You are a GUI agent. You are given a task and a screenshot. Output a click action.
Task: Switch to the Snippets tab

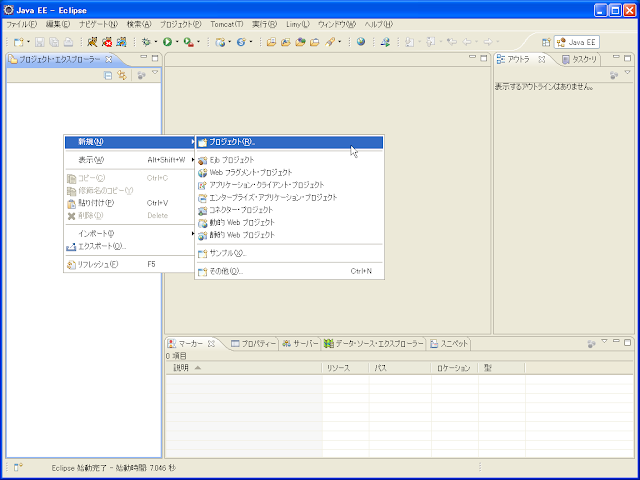pyautogui.click(x=449, y=344)
